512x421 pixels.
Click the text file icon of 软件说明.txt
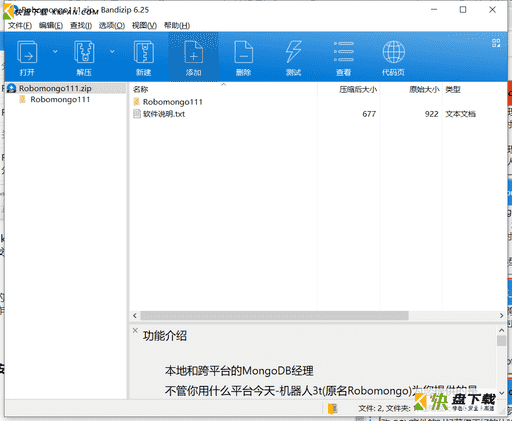point(137,114)
